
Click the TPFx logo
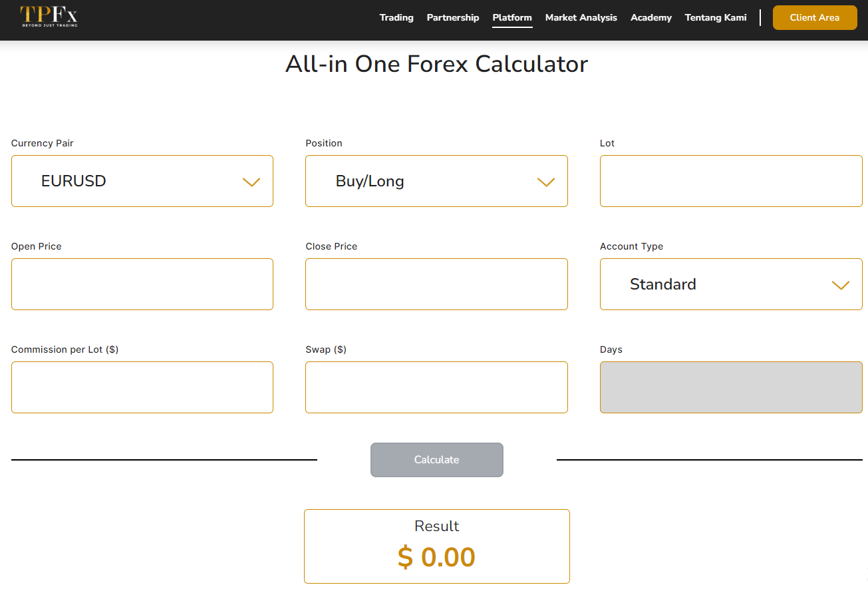click(x=49, y=17)
